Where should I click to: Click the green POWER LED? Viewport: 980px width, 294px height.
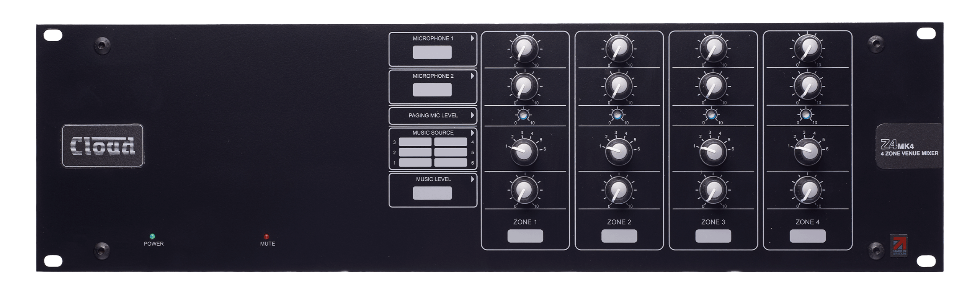[x=152, y=236]
